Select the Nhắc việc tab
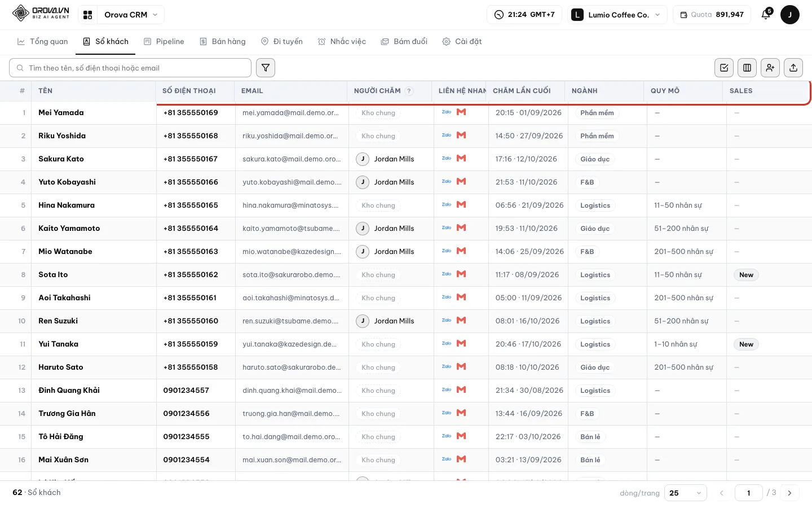 point(342,42)
